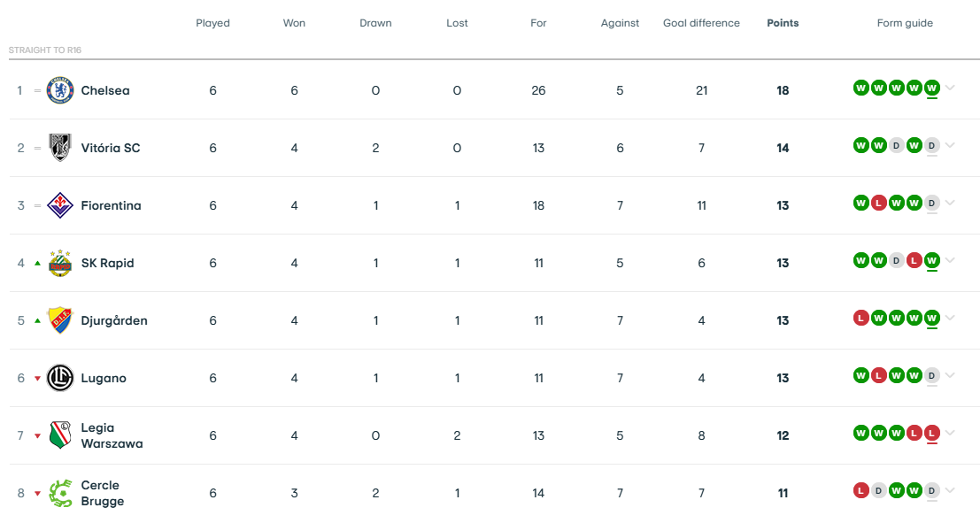Screen dimensions: 980x523
Task: Click the For column header
Action: coord(539,23)
